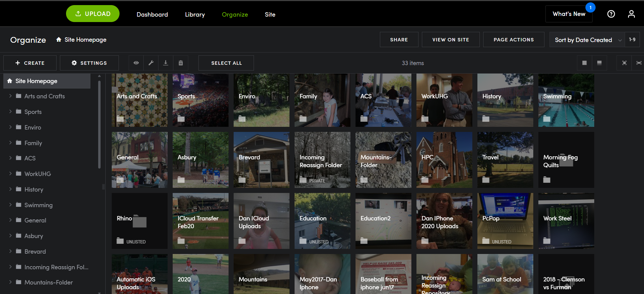Click the wrench tool icon in toolbar
The height and width of the screenshot is (294, 644).
click(x=151, y=63)
